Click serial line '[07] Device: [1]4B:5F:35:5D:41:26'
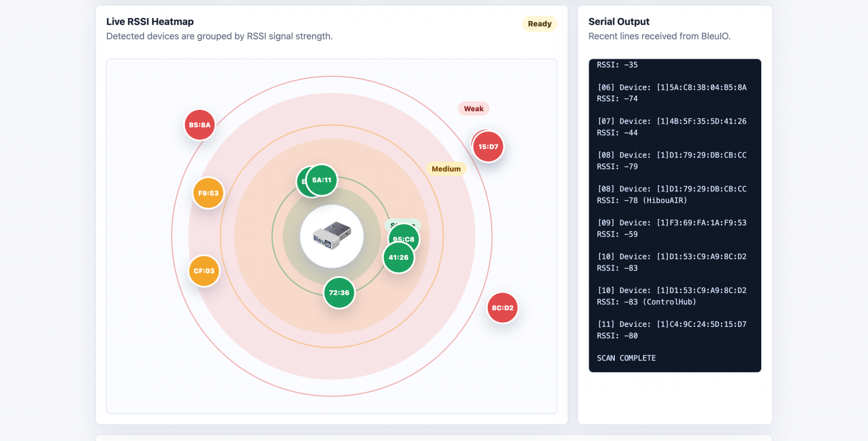Image resolution: width=868 pixels, height=441 pixels. coord(672,121)
